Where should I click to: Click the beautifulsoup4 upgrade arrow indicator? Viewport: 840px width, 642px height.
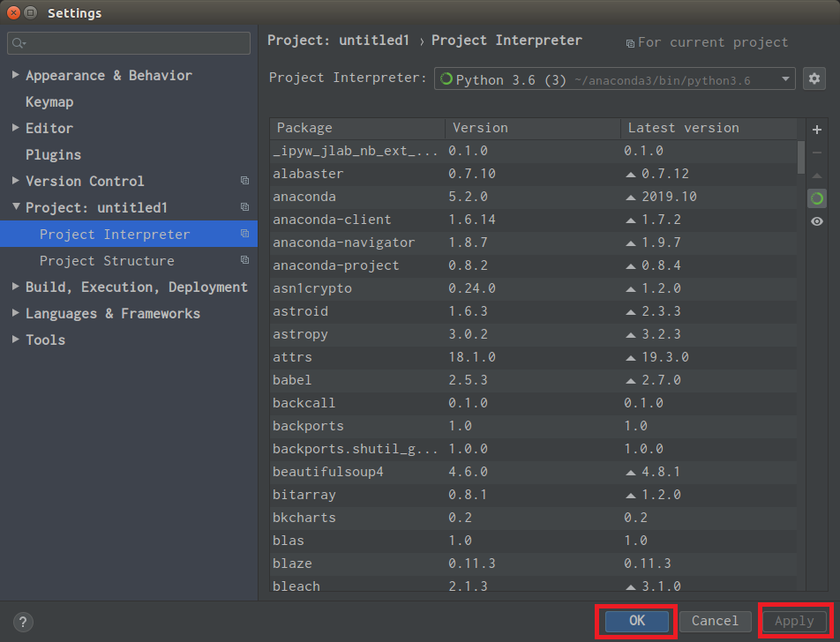pyautogui.click(x=631, y=473)
